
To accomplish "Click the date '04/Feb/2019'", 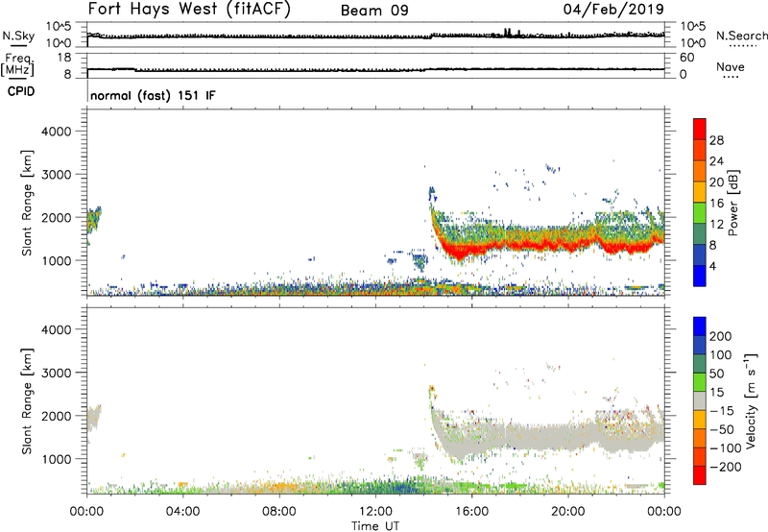I will coord(613,10).
